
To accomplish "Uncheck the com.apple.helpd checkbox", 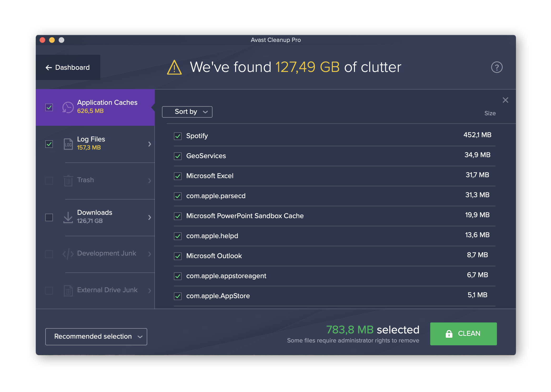I will pos(178,236).
